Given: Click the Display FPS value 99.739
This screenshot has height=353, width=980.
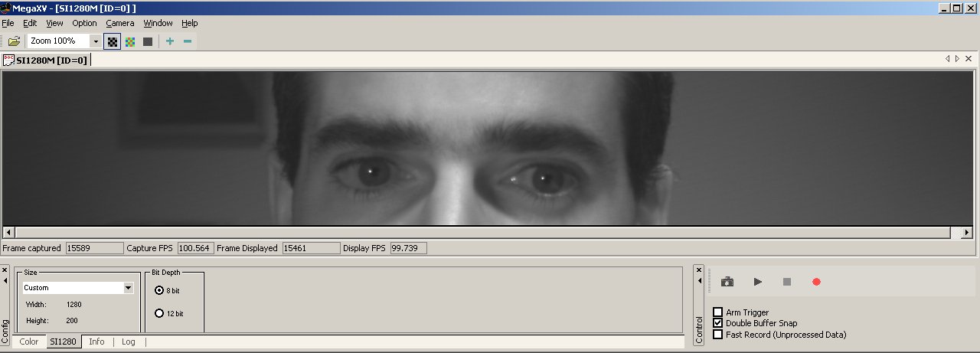Looking at the screenshot, I should click(x=409, y=248).
